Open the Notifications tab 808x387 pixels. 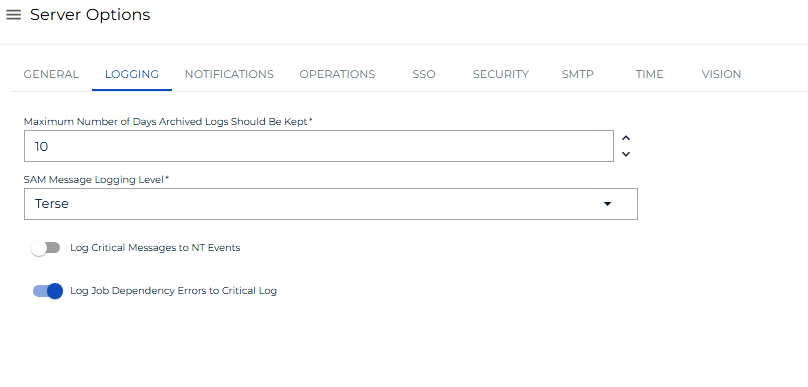229,74
